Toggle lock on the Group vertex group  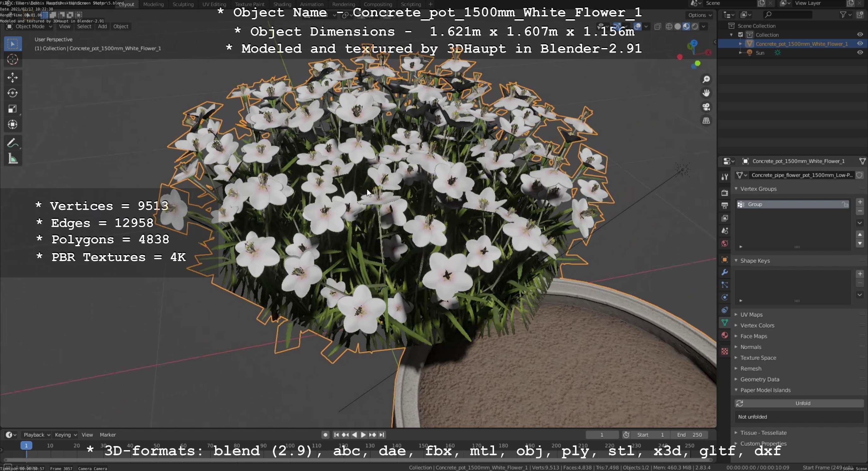[x=845, y=204]
